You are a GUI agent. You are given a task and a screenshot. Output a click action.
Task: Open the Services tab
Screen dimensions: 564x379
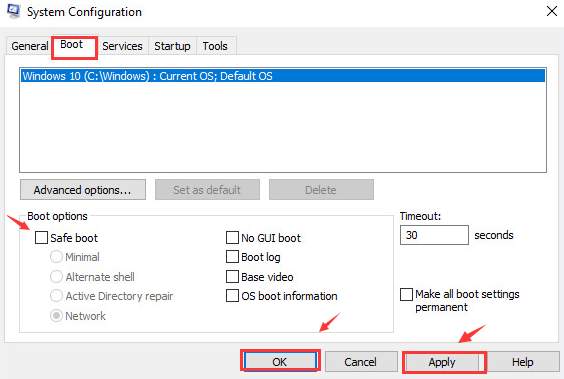point(122,46)
